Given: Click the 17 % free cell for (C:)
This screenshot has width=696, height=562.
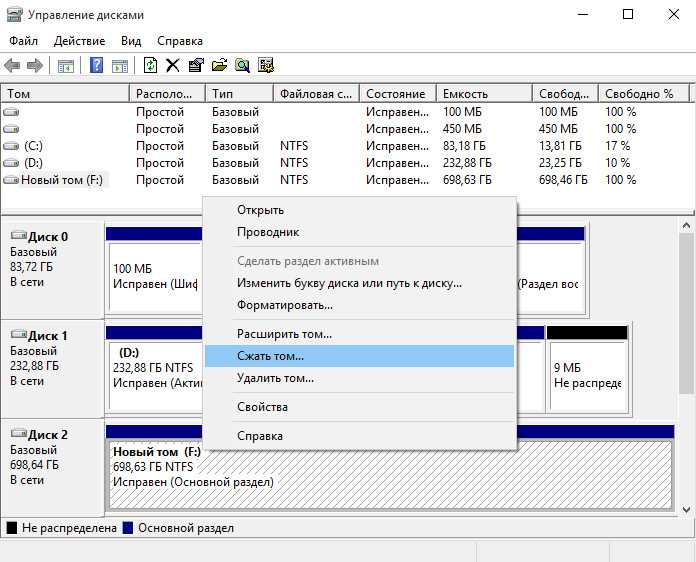Looking at the screenshot, I should 617,146.
